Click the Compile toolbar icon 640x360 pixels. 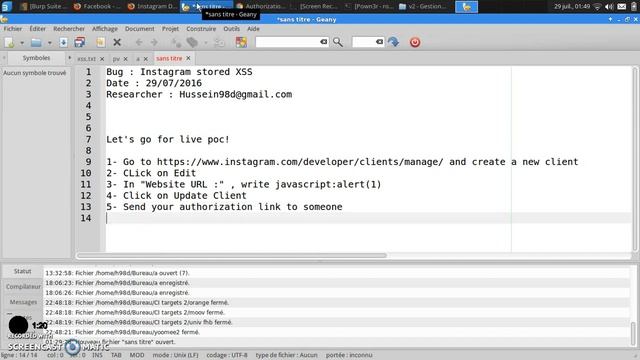click(x=176, y=42)
